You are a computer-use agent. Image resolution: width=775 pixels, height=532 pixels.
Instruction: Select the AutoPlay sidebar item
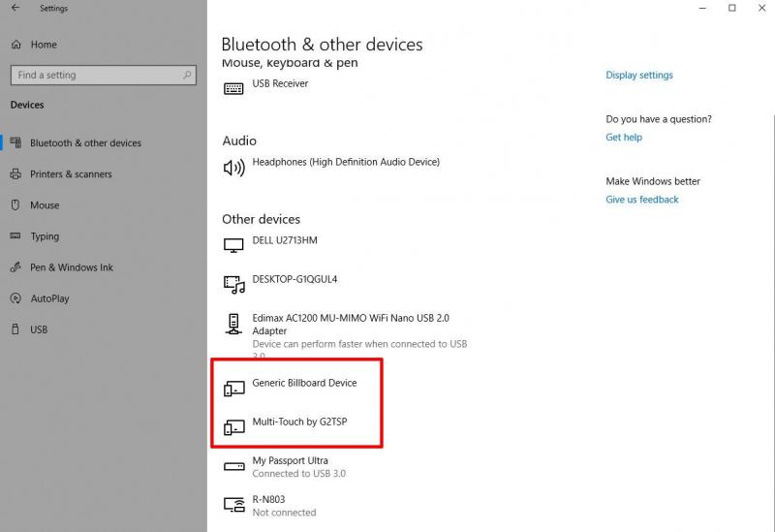[49, 298]
